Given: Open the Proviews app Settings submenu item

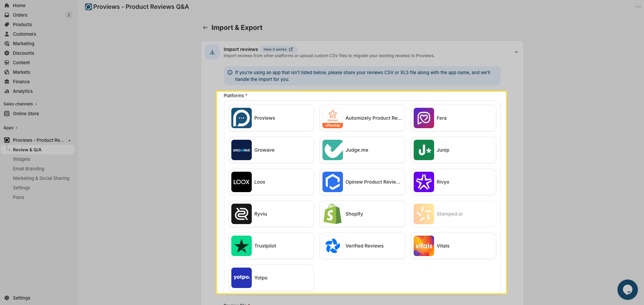Looking at the screenshot, I should (x=21, y=188).
